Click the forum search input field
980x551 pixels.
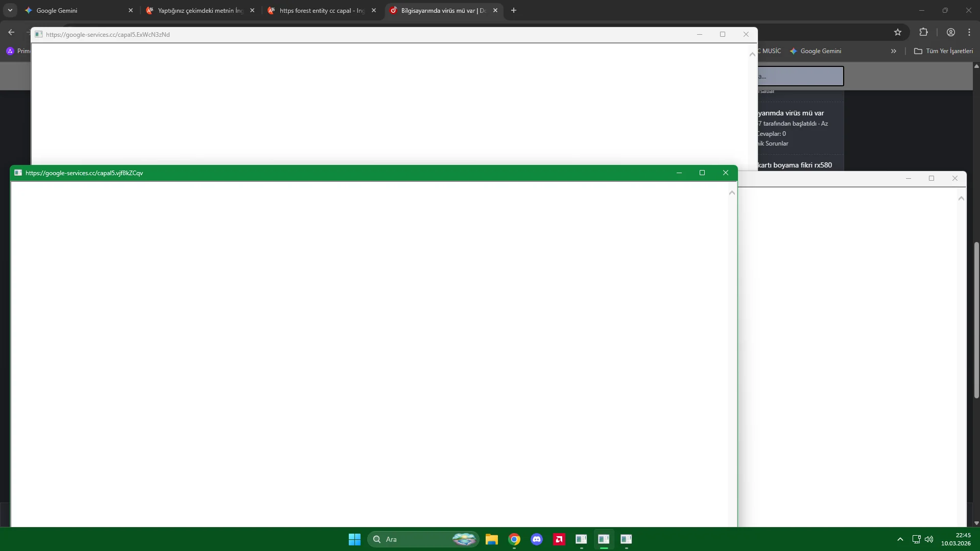801,76
